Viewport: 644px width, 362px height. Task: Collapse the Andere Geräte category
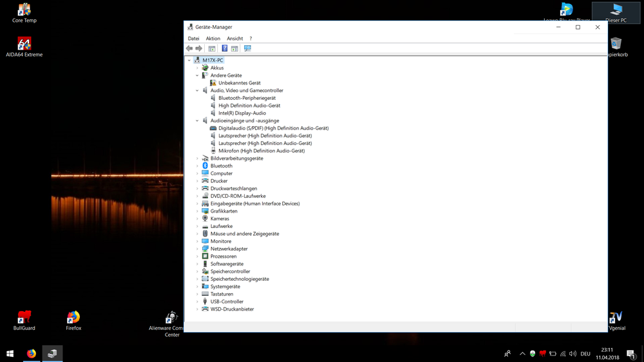198,75
